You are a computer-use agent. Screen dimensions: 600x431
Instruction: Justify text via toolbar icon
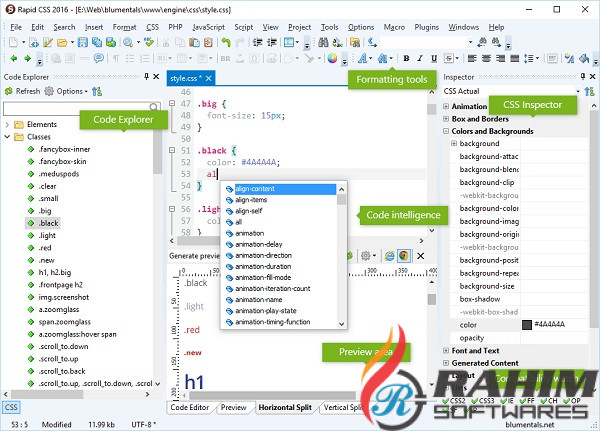point(515,58)
